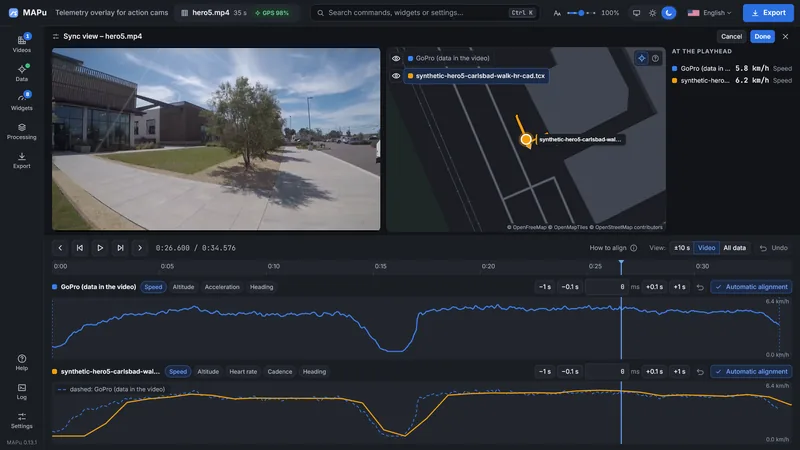
Task: Select GoPro Speed graph tab
Action: [x=153, y=287]
